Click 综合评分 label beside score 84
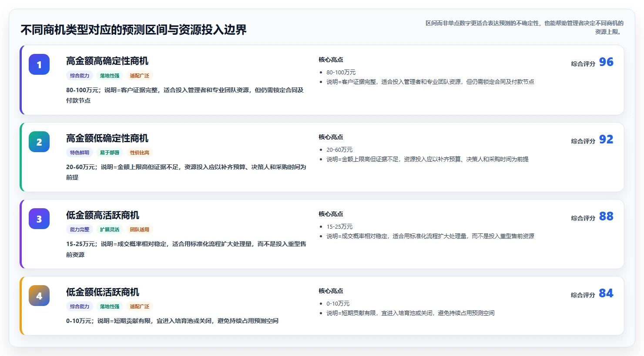This screenshot has width=644, height=356. (x=583, y=295)
